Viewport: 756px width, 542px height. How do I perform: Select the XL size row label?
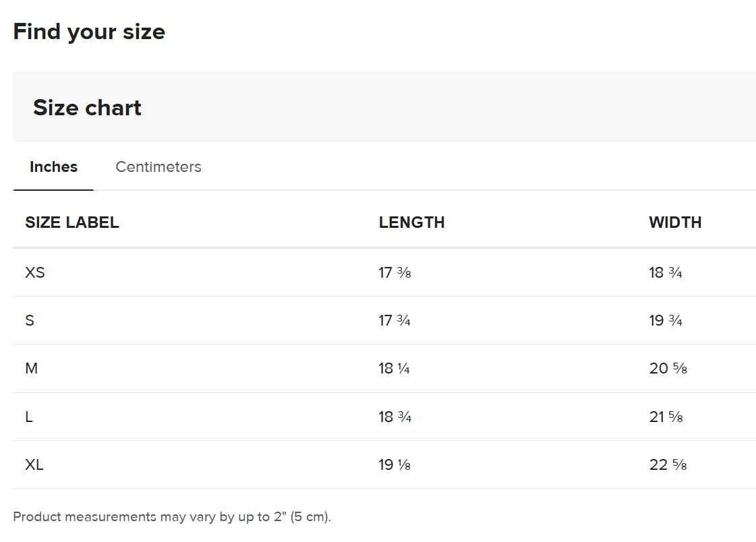(x=34, y=465)
